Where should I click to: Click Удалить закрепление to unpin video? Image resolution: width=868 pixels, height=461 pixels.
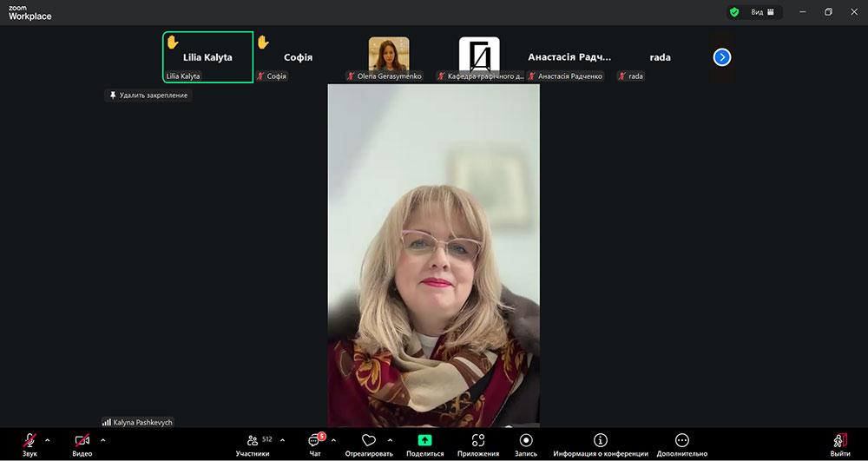[148, 95]
